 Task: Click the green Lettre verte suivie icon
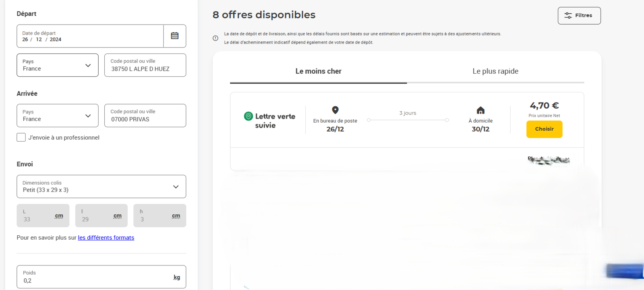click(x=248, y=116)
